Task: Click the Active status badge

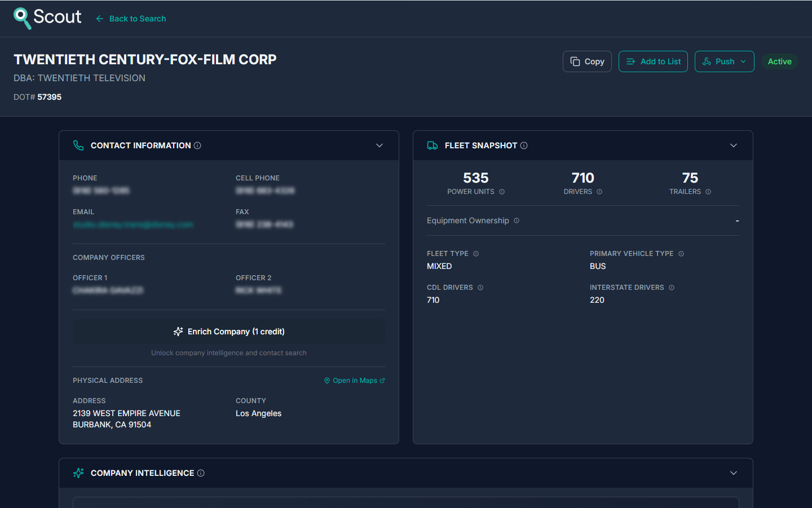Action: tap(779, 61)
